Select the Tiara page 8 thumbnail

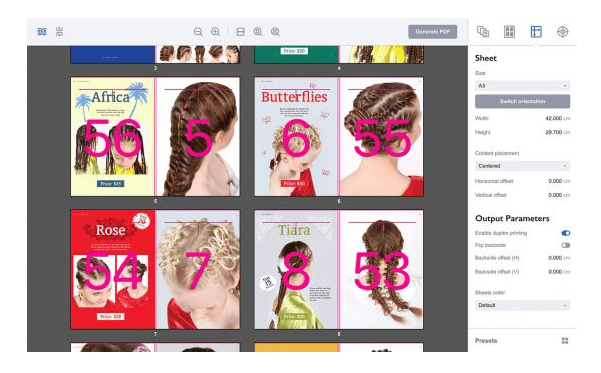(x=296, y=269)
